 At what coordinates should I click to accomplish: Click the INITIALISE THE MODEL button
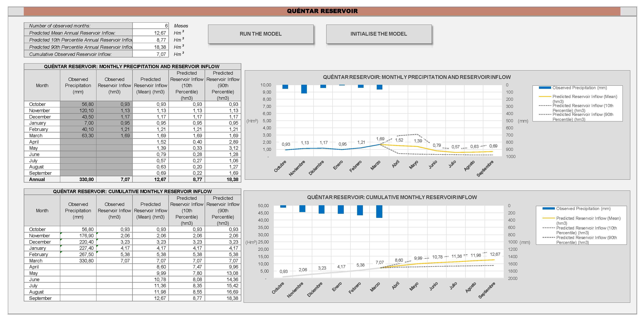tap(378, 34)
